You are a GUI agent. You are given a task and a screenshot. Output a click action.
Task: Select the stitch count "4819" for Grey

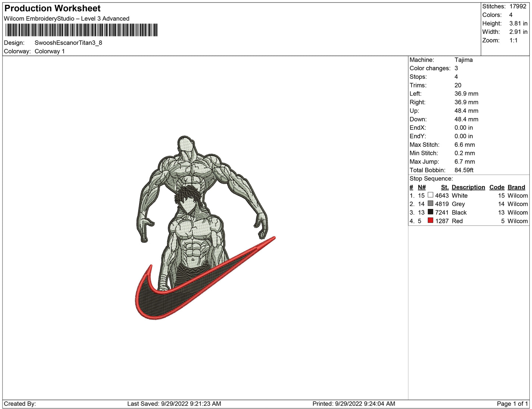[442, 204]
